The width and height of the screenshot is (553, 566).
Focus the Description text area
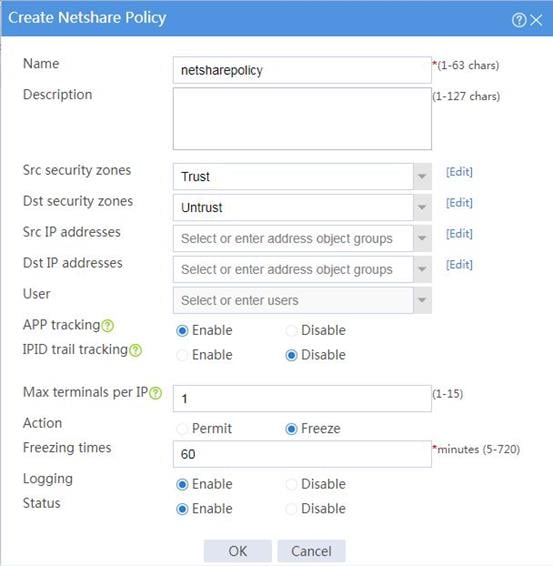point(302,119)
